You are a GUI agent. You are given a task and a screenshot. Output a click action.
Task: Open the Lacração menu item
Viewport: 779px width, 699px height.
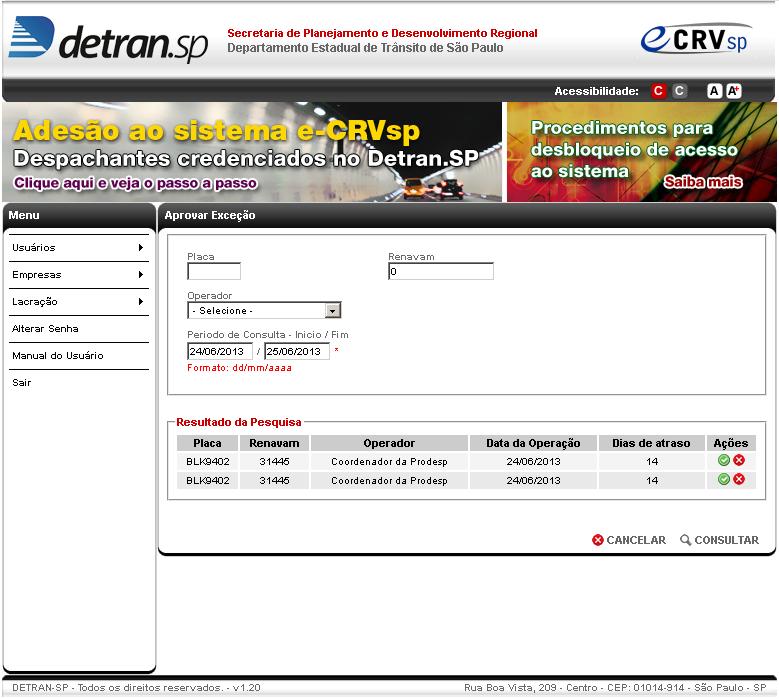coord(78,301)
